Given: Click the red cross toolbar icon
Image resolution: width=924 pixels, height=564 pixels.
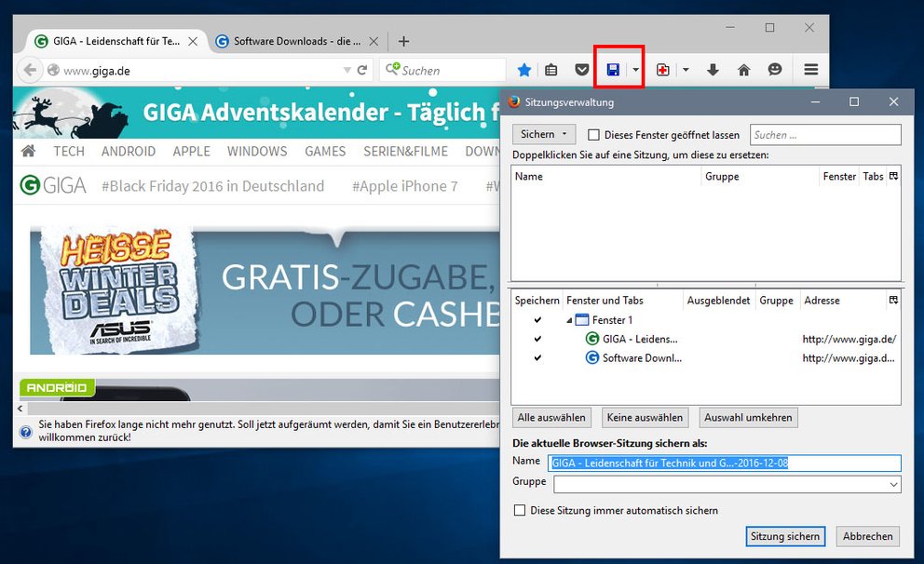Looking at the screenshot, I should coord(662,70).
